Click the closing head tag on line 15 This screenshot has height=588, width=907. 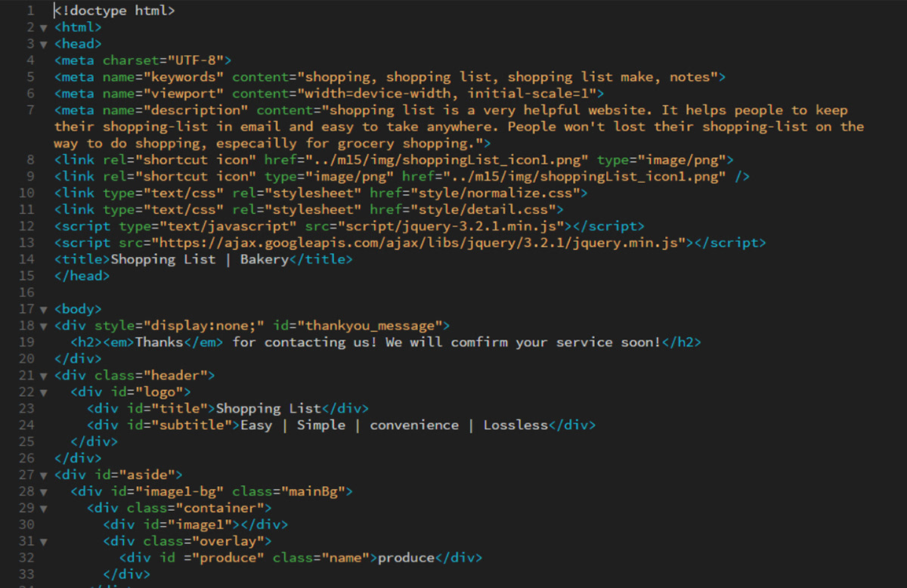click(x=82, y=276)
